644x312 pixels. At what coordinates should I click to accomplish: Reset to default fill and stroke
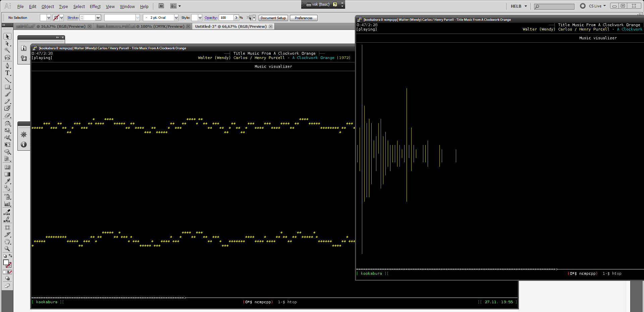(5, 256)
